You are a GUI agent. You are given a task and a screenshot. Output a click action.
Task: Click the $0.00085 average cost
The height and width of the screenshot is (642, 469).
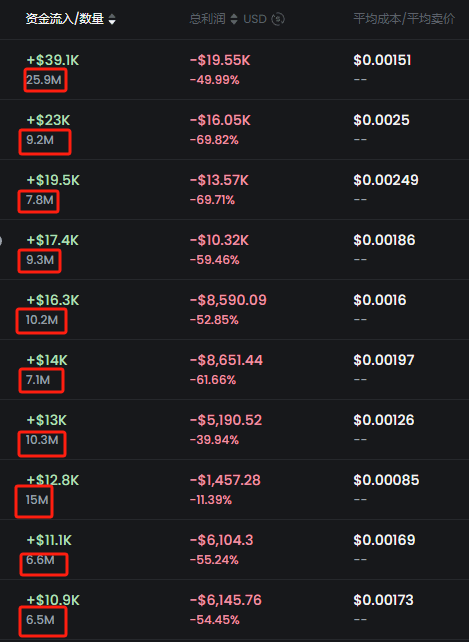pyautogui.click(x=386, y=480)
